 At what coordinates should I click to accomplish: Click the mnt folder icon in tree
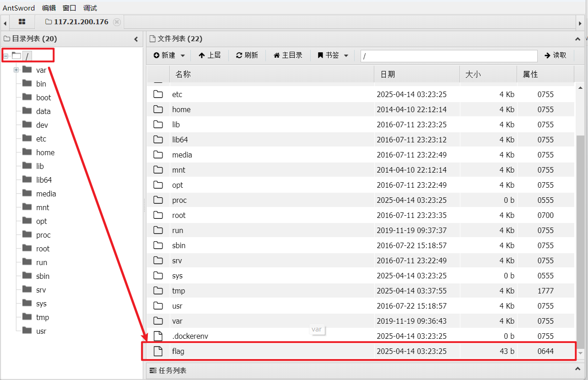click(x=27, y=207)
